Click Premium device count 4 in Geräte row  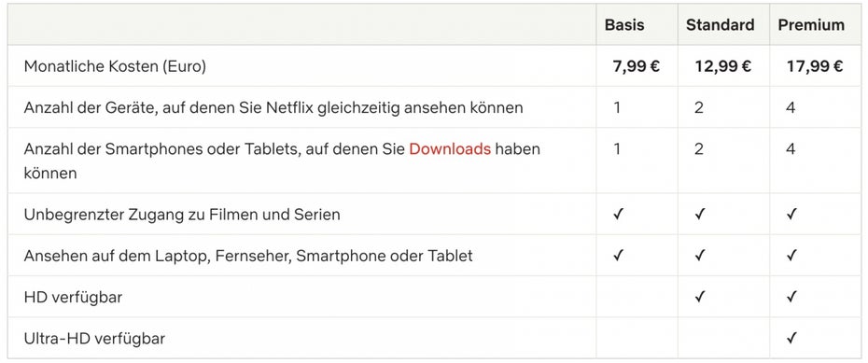point(791,107)
